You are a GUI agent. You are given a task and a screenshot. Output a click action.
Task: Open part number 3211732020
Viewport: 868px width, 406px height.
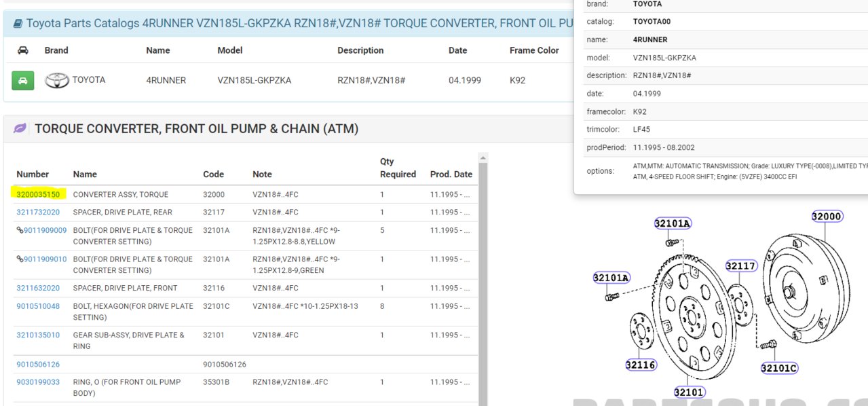[38, 212]
